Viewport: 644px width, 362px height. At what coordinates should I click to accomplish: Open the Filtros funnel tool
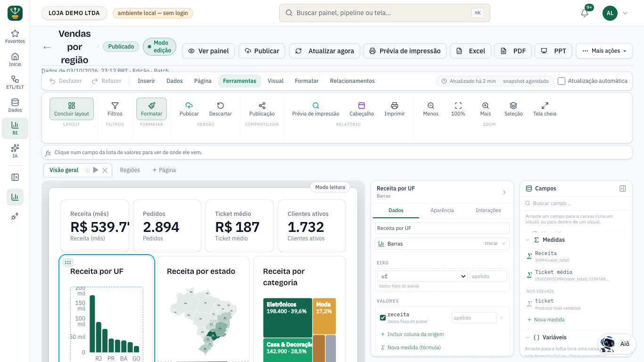115,109
